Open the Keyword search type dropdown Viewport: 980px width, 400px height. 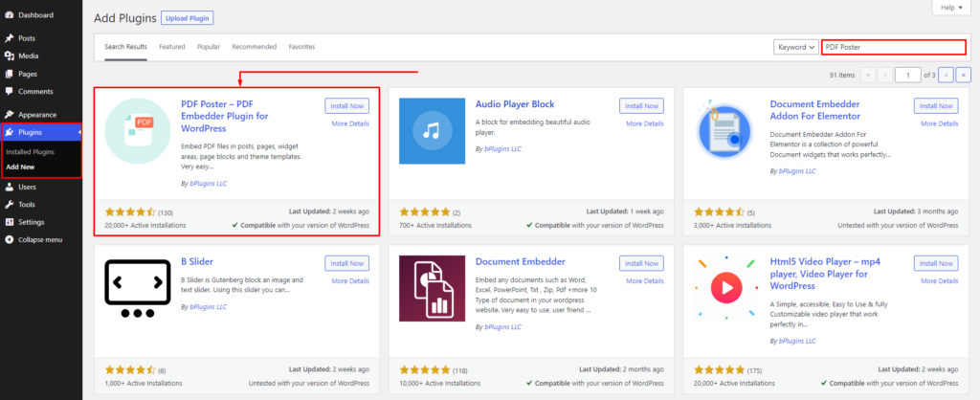[795, 47]
